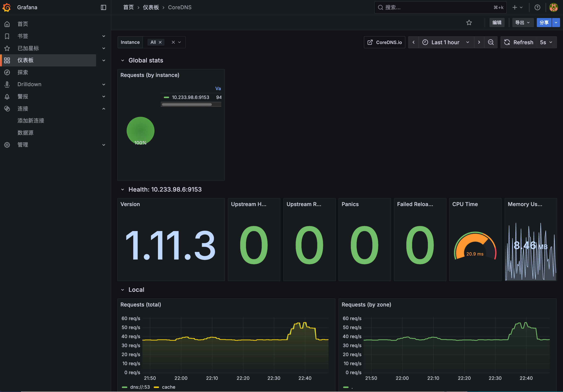Viewport: 563px width, 392px height.
Task: Open 数据源 under 连接 menu
Action: (x=25, y=132)
